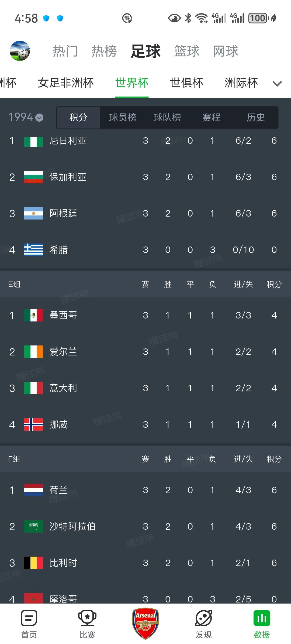Choose 世俱杯 competition tab
Screen dimensions: 291x644
tap(186, 83)
